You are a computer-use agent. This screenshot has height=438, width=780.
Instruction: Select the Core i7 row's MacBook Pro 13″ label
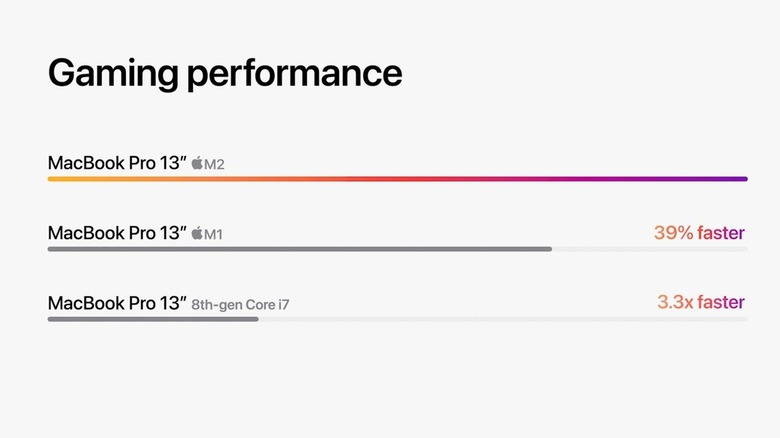coord(117,302)
